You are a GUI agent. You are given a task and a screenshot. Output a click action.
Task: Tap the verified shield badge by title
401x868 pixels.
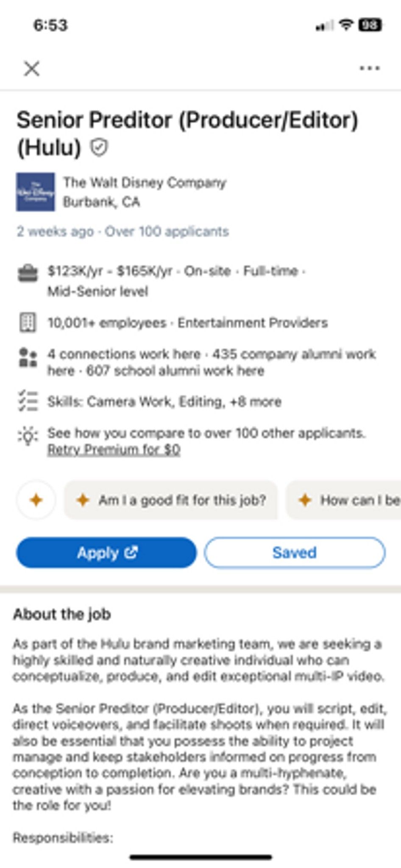pos(99,147)
